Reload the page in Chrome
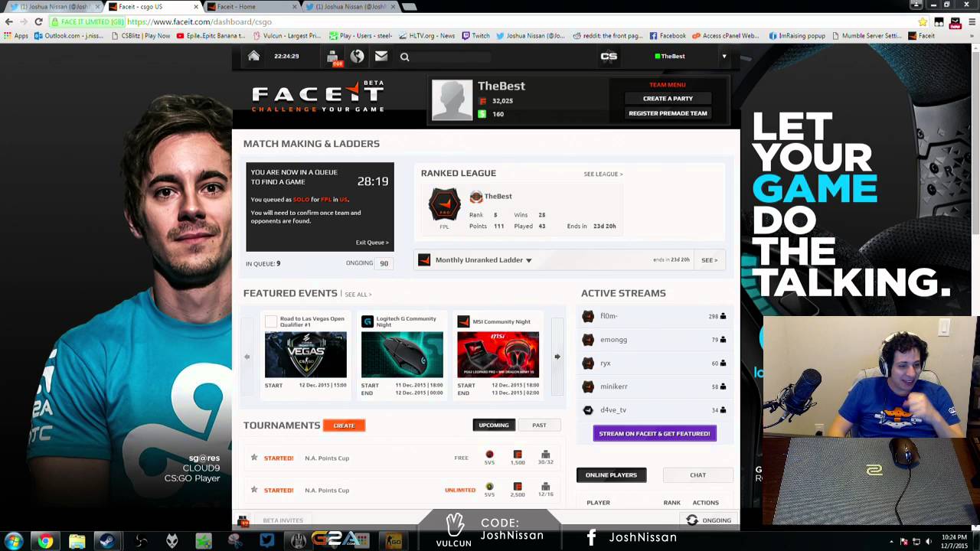This screenshot has height=551, width=980. (x=38, y=21)
